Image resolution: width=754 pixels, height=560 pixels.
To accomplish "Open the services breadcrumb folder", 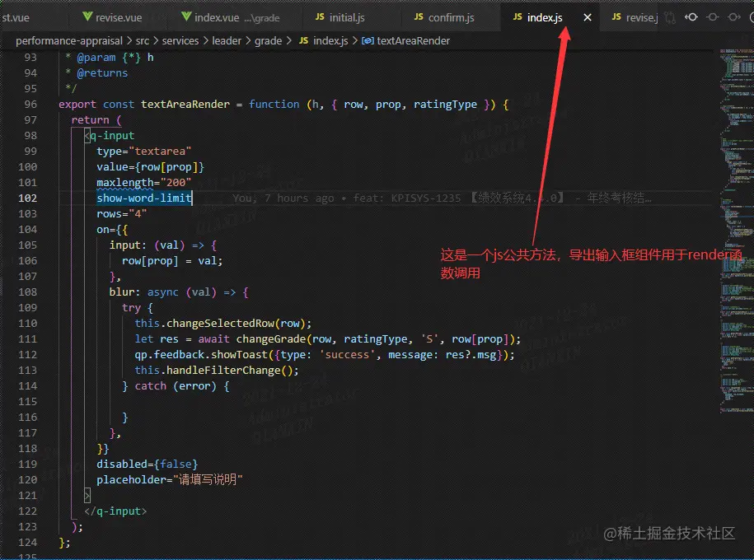I will pyautogui.click(x=180, y=41).
